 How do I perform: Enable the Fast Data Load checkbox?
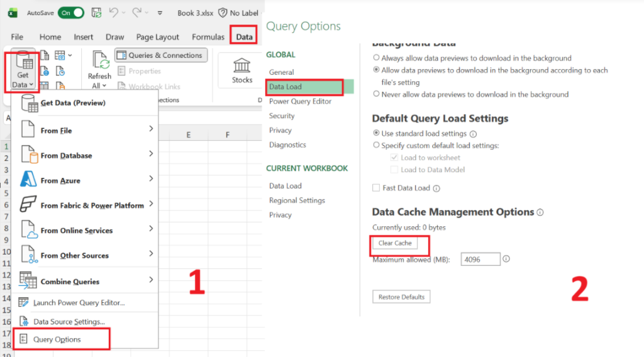(x=376, y=188)
